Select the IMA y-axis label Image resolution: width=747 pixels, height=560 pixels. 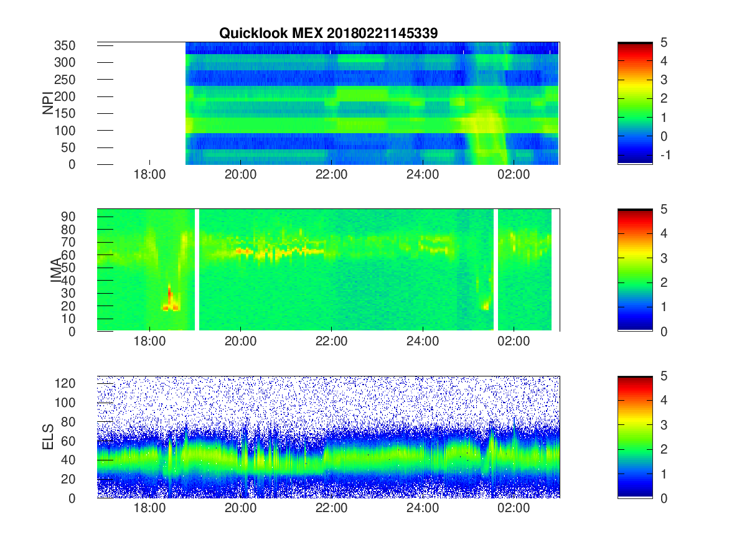click(x=56, y=270)
